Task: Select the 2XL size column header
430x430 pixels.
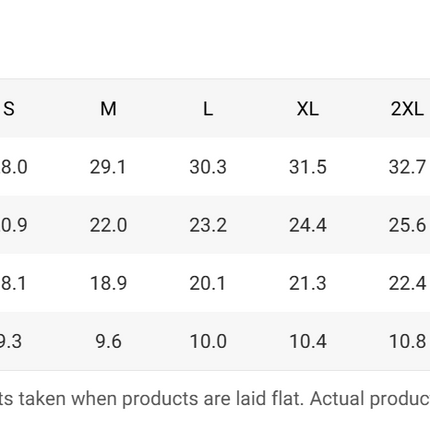Action: (407, 109)
